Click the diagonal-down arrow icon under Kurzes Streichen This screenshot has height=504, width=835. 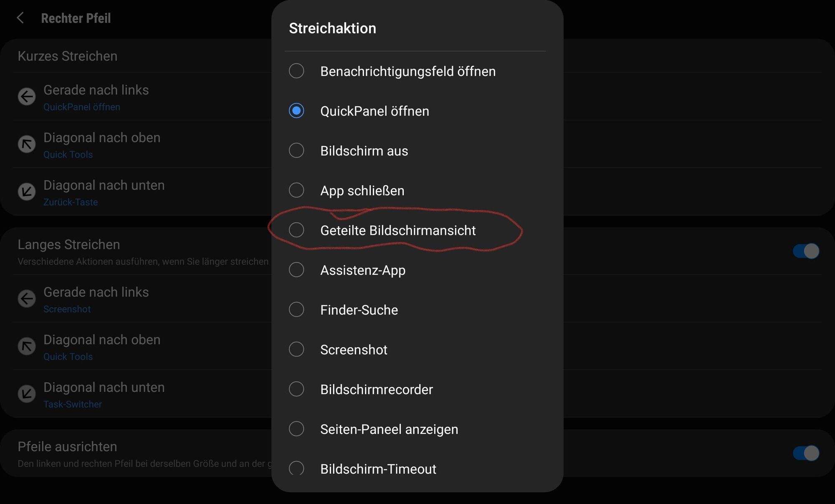click(27, 192)
